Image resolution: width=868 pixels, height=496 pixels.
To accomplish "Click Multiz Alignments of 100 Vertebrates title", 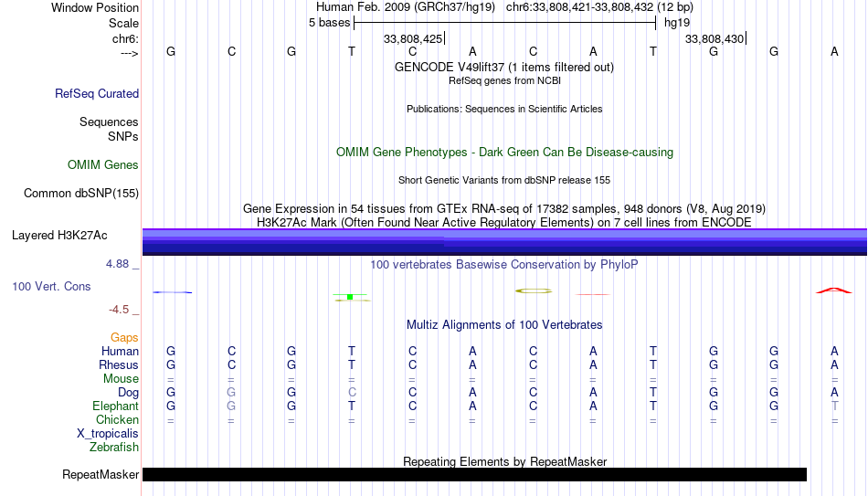I will [x=504, y=325].
